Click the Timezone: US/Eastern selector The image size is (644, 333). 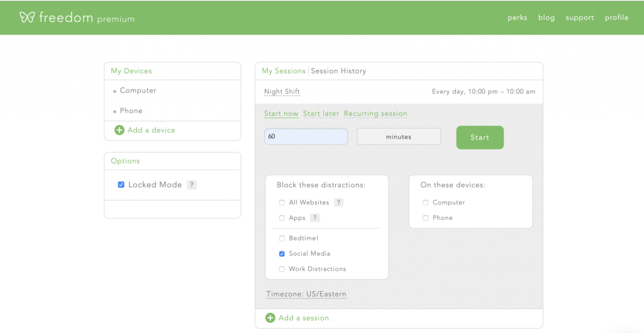click(x=306, y=295)
